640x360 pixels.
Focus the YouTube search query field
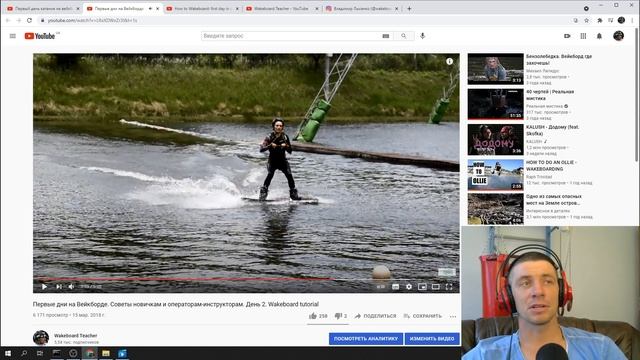coord(291,36)
